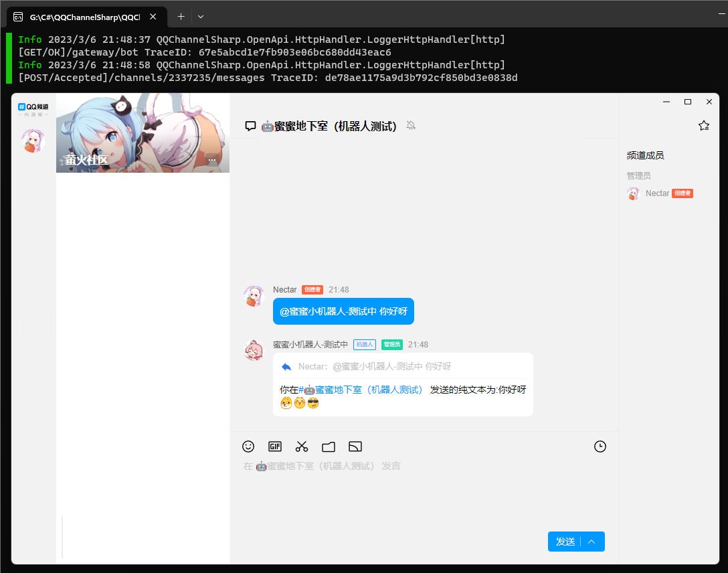Click the star favorite icon
This screenshot has height=573, width=728.
[704, 126]
